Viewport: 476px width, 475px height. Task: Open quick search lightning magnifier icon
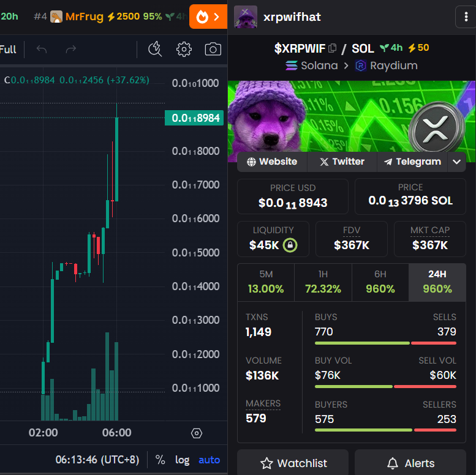[x=155, y=49]
